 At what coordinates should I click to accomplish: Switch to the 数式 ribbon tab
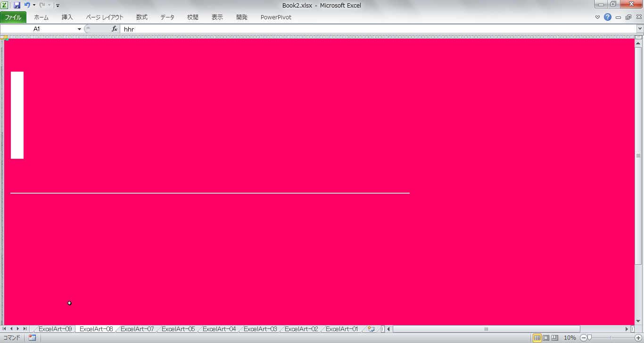tap(142, 17)
